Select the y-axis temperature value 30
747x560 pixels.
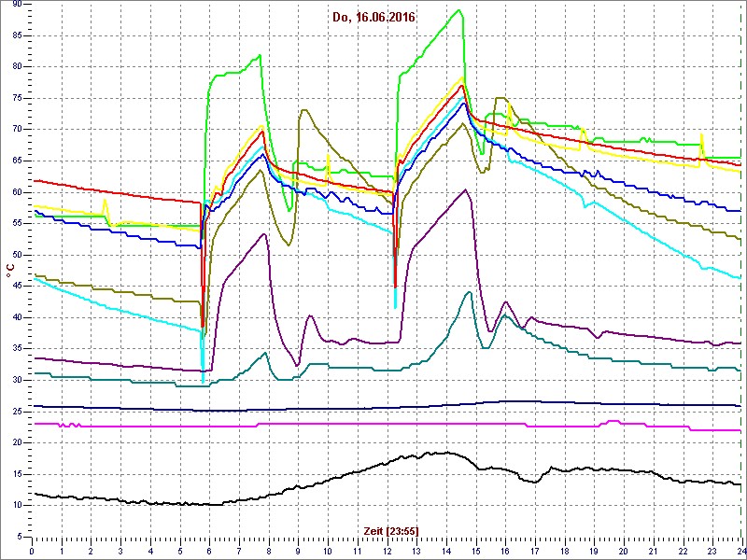17,380
